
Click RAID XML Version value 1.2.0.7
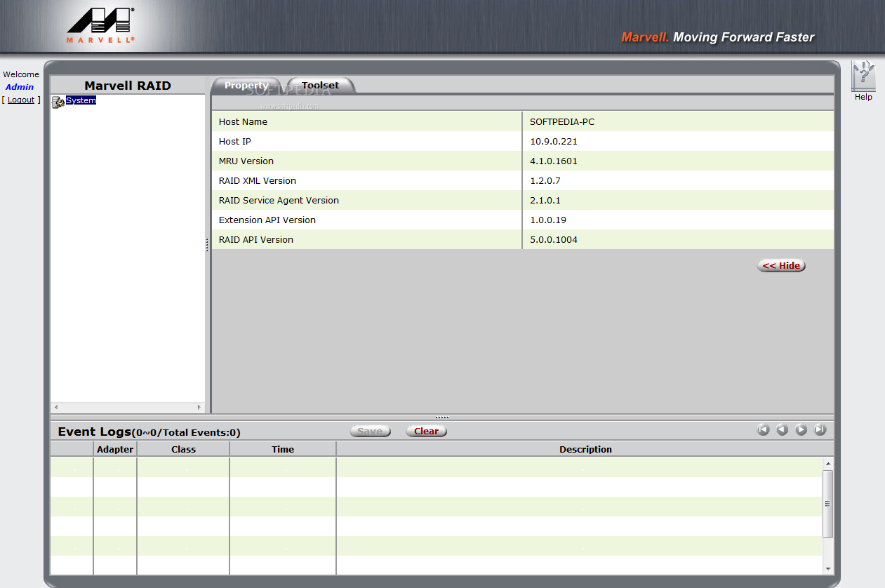545,180
